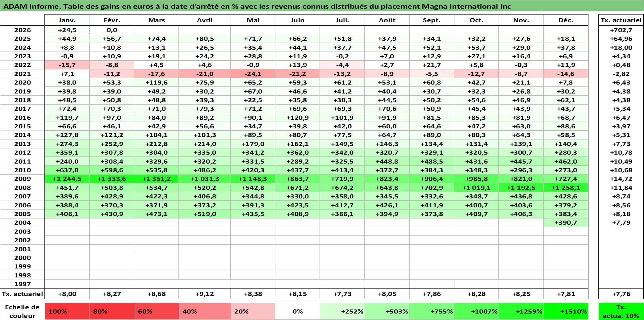Click the Tx. actua. 10% green box
The image size is (644, 320).
(x=621, y=311)
